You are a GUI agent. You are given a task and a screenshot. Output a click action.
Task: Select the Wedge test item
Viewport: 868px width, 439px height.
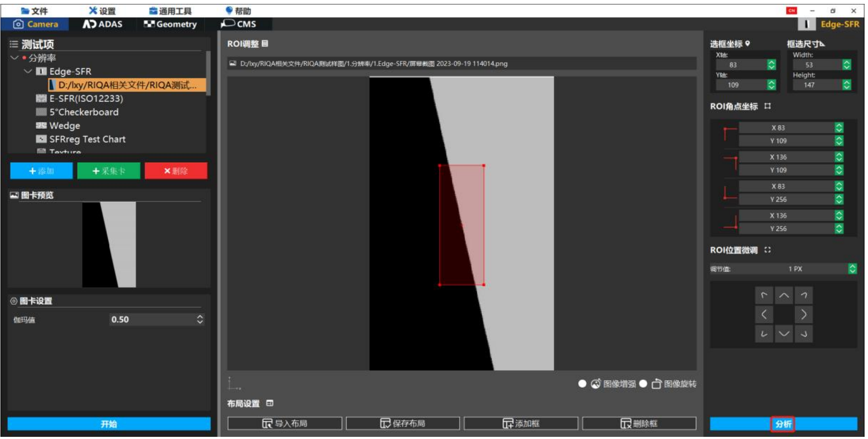click(x=64, y=126)
